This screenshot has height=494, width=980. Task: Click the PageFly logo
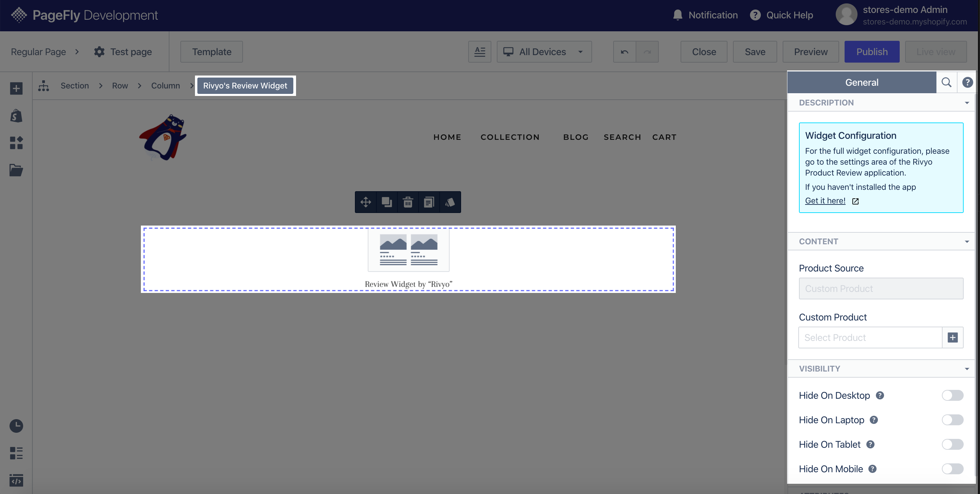84,15
